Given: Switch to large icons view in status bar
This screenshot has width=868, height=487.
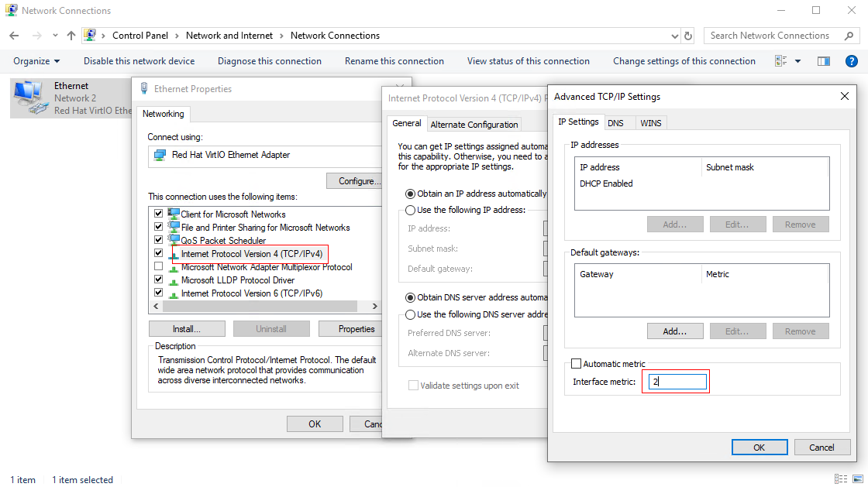Looking at the screenshot, I should tap(857, 479).
